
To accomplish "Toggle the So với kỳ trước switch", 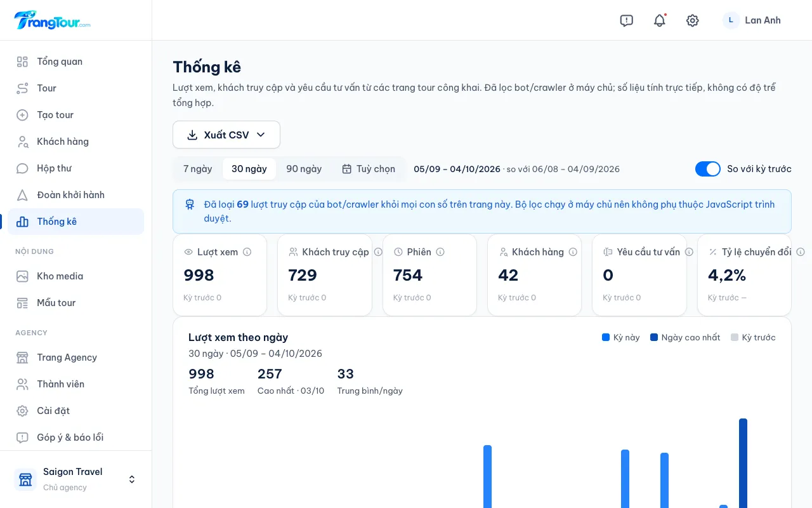I will [x=708, y=169].
